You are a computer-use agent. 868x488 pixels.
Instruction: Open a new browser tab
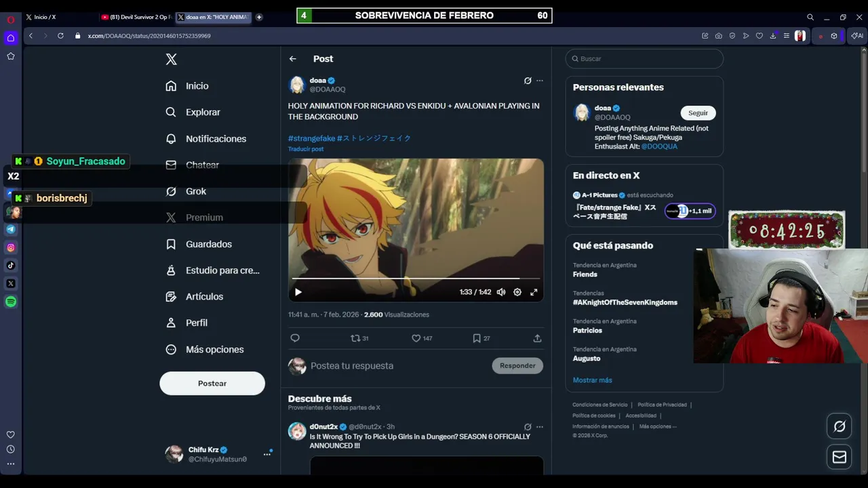point(259,17)
